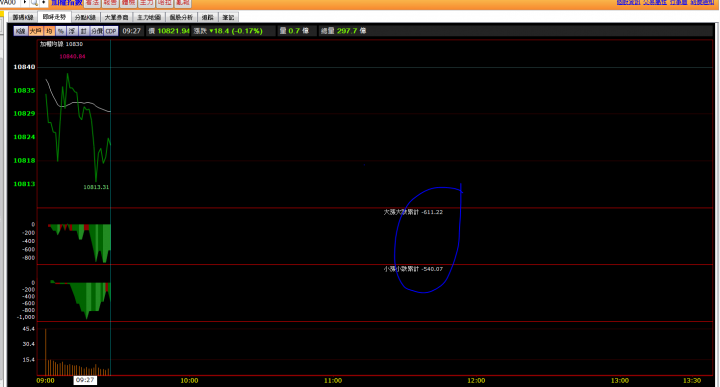Switch to the 分點K線 tab
Screen dimensions: 720x387
coord(85,17)
